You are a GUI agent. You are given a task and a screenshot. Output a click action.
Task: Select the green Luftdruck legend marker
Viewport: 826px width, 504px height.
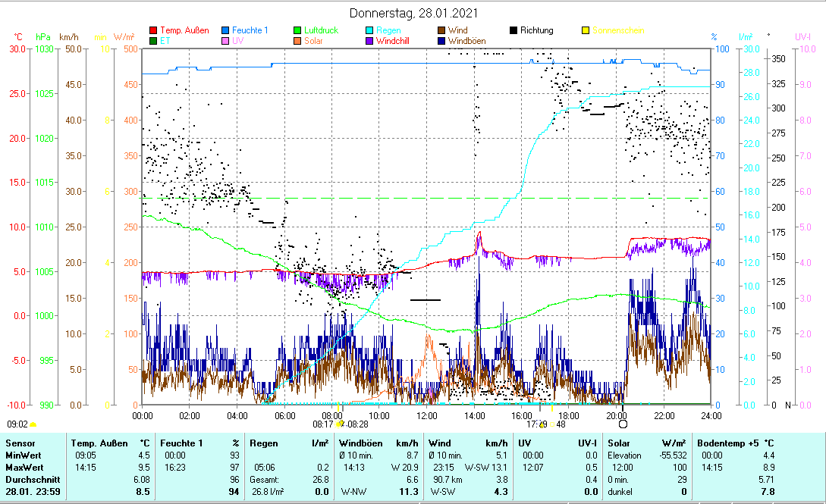pos(298,30)
